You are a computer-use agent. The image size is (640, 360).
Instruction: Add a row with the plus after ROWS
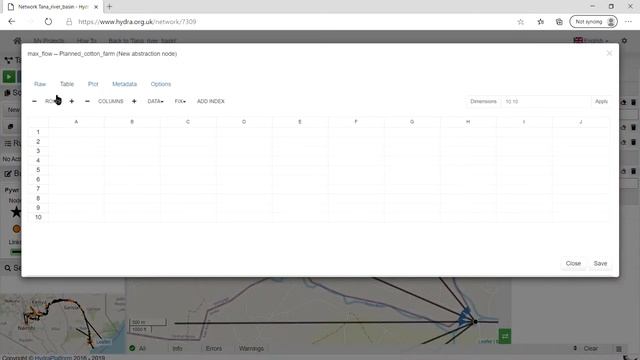point(71,101)
